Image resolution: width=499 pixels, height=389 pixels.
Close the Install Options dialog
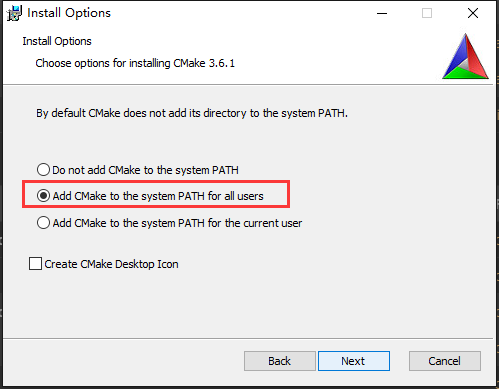[x=473, y=13]
